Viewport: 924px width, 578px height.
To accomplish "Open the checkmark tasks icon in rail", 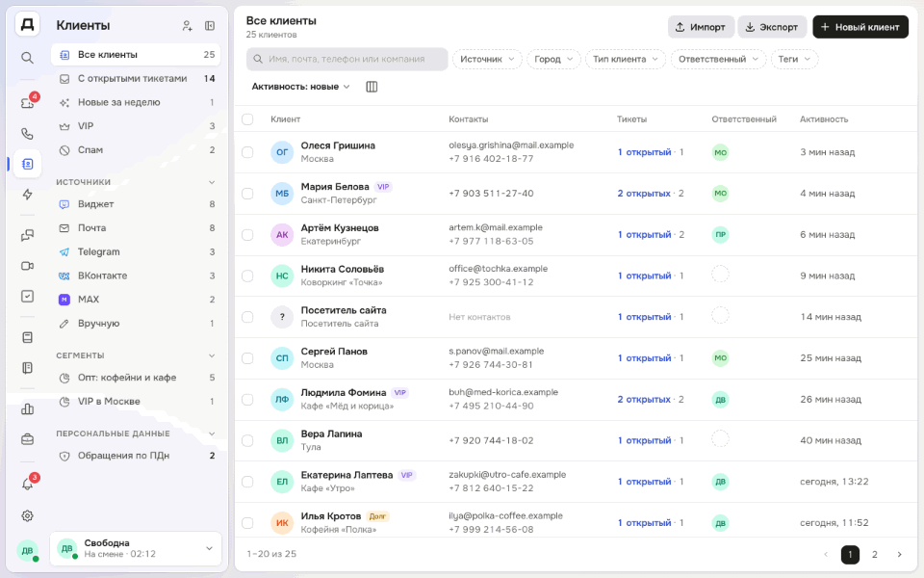I will [x=27, y=296].
